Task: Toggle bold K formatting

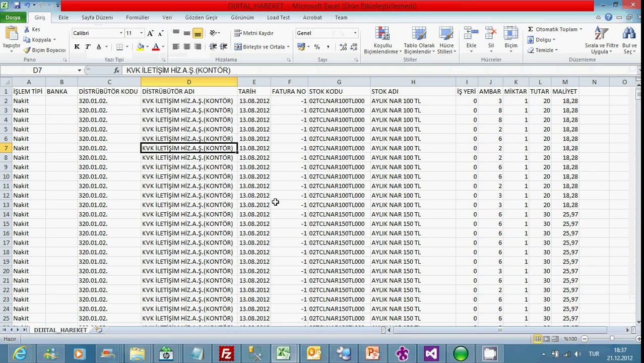Action: [77, 46]
